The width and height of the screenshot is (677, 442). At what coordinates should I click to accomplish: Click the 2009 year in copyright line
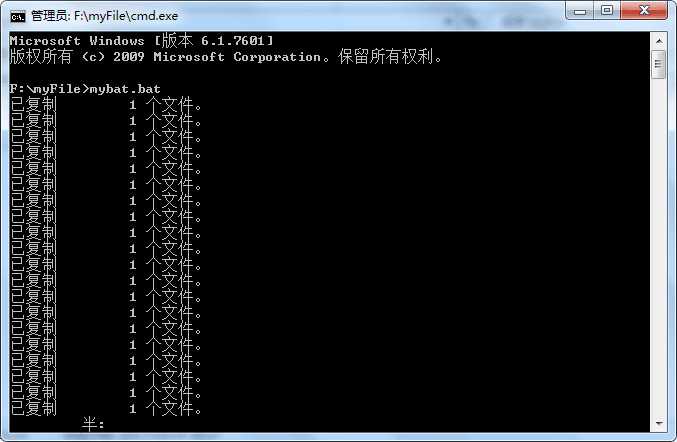(129, 57)
